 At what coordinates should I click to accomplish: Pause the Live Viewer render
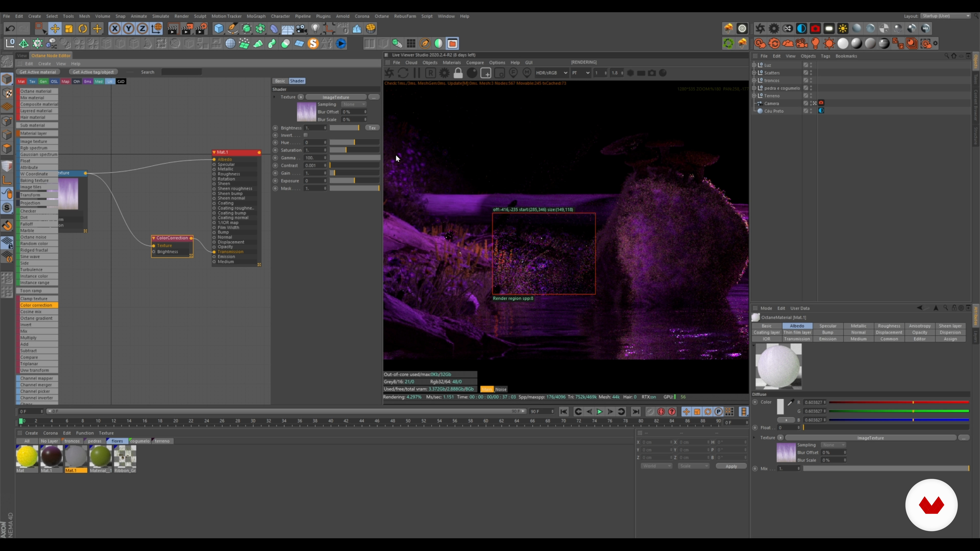(416, 73)
